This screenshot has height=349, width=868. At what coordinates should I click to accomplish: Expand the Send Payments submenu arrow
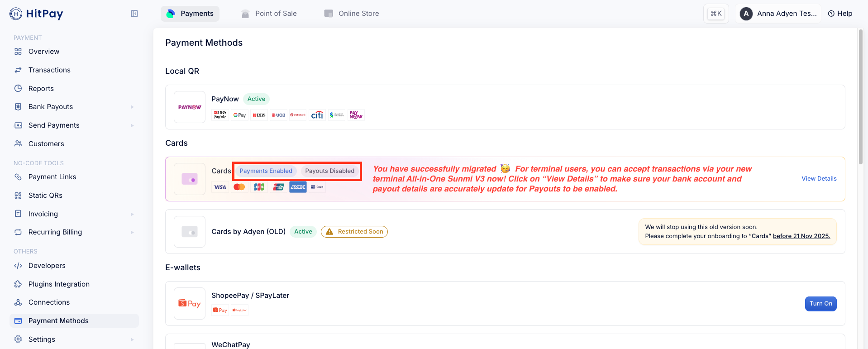click(132, 125)
